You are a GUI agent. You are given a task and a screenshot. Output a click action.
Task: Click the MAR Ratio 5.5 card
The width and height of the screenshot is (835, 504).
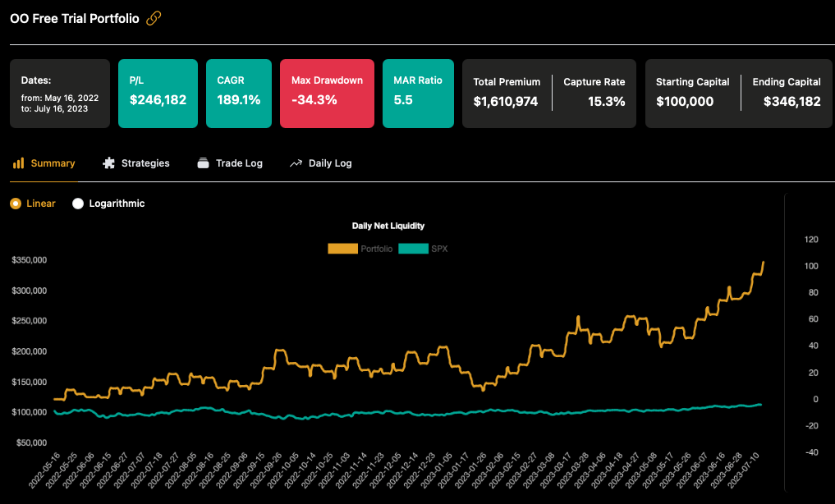click(x=418, y=93)
